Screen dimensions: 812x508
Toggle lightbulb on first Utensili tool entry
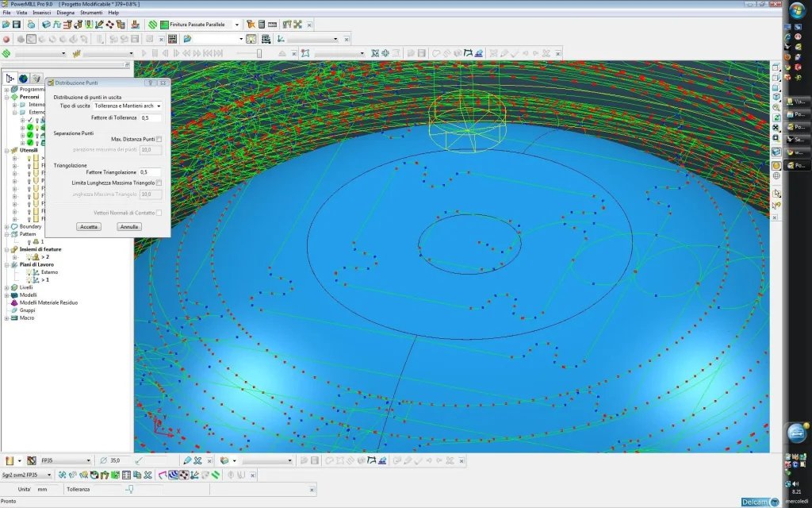click(29, 158)
